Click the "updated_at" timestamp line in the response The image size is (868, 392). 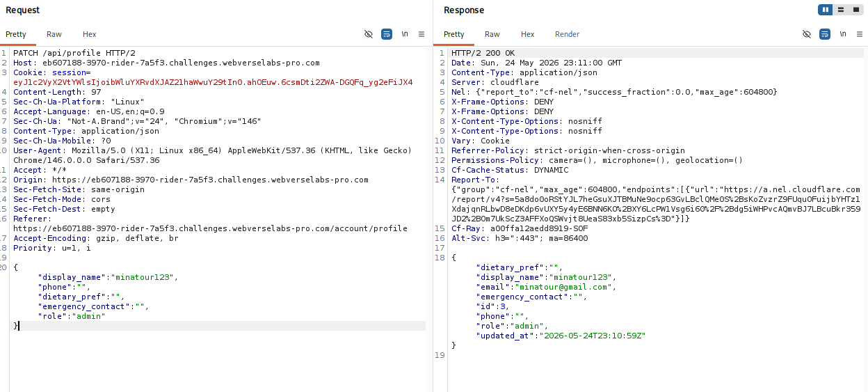(x=561, y=336)
